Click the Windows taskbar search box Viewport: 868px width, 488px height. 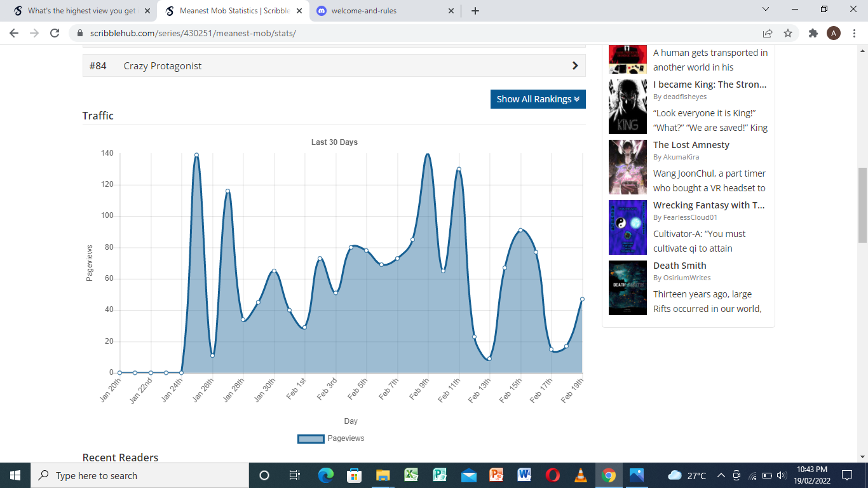pos(140,475)
